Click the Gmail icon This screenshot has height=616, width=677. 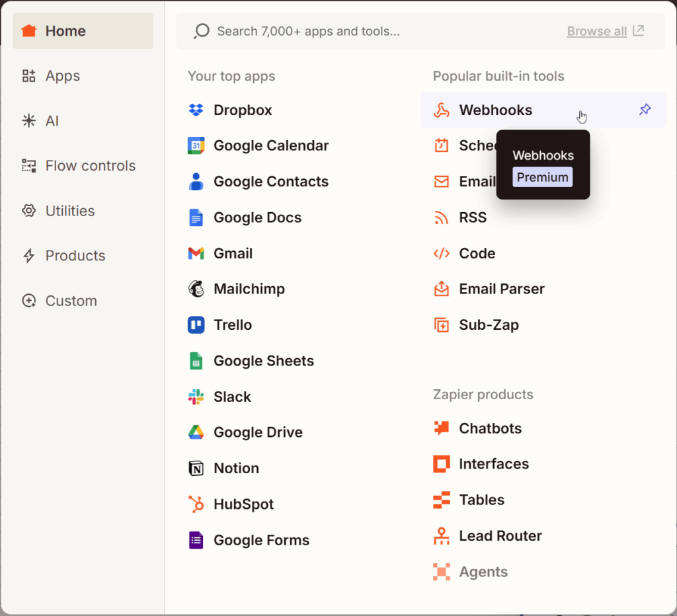pyautogui.click(x=196, y=253)
